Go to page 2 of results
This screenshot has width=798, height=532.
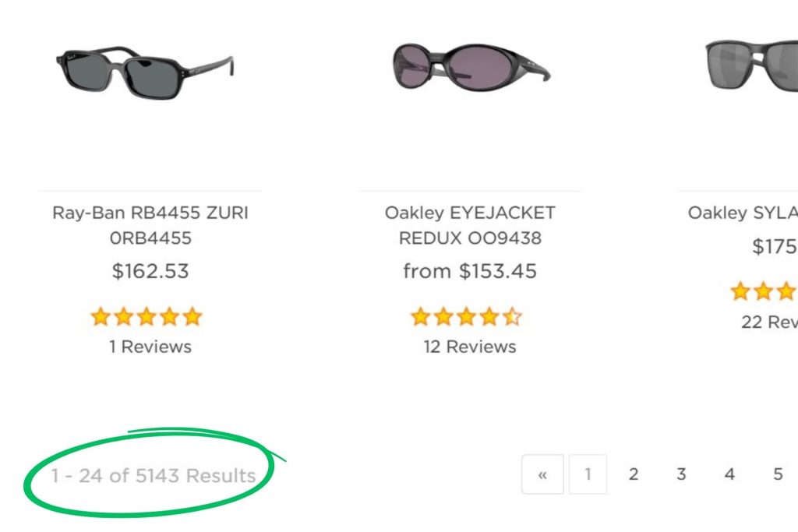[634, 474]
